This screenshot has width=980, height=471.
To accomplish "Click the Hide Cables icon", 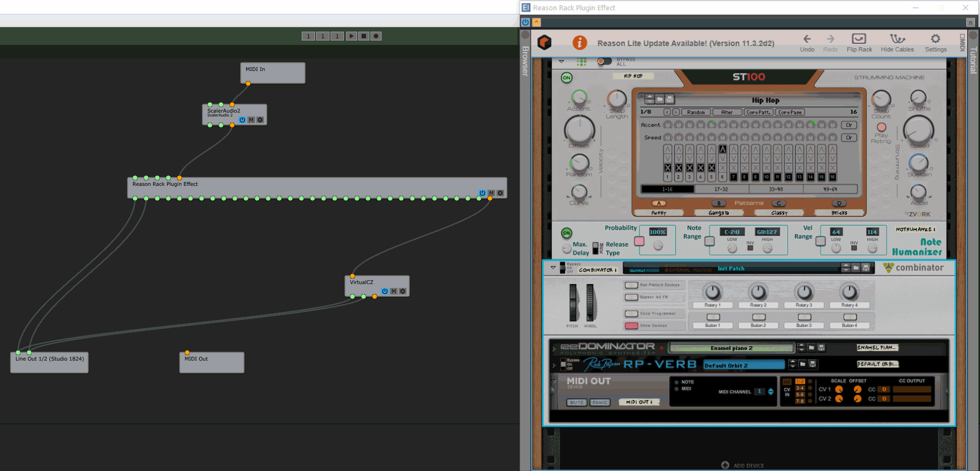I will coord(897,38).
